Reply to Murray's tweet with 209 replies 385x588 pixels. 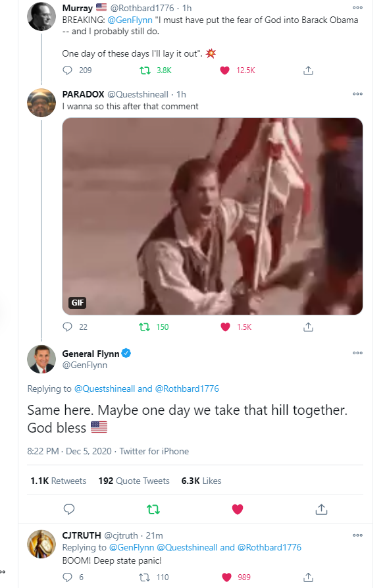tap(68, 70)
